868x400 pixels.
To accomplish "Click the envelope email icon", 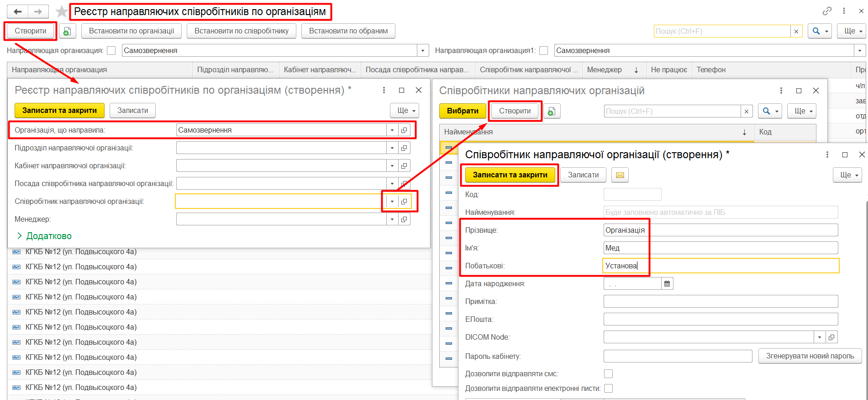I will (620, 175).
